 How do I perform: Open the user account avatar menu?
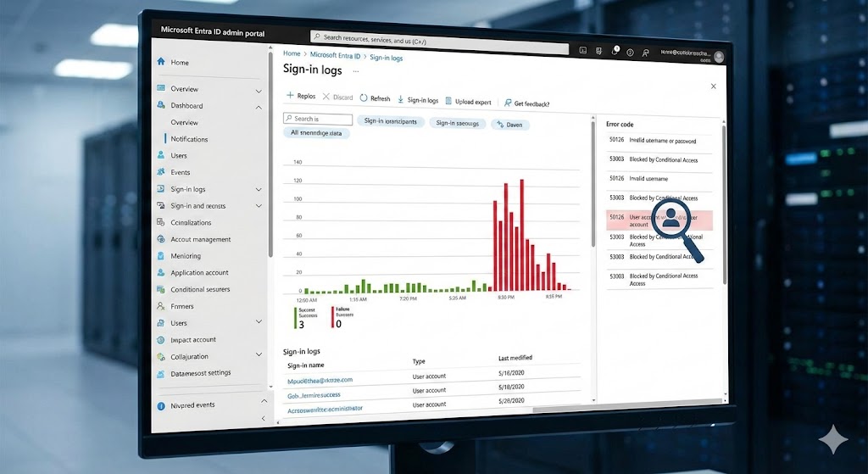tap(719, 57)
